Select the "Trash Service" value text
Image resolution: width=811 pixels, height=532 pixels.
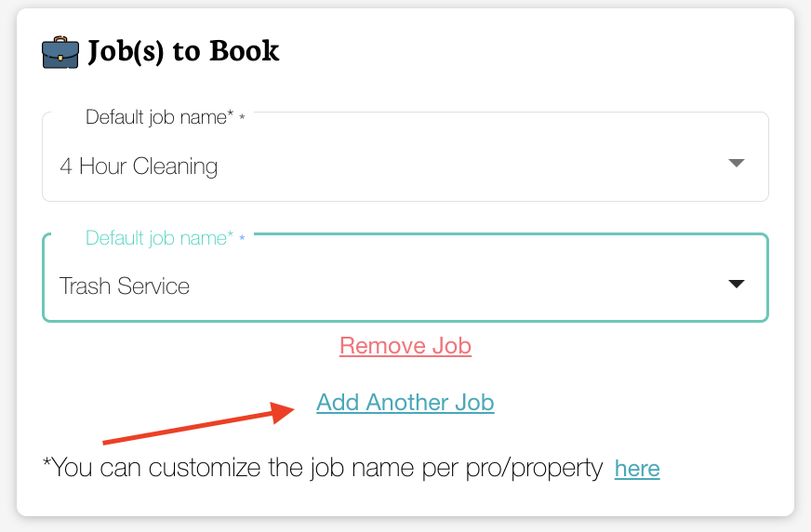point(125,286)
